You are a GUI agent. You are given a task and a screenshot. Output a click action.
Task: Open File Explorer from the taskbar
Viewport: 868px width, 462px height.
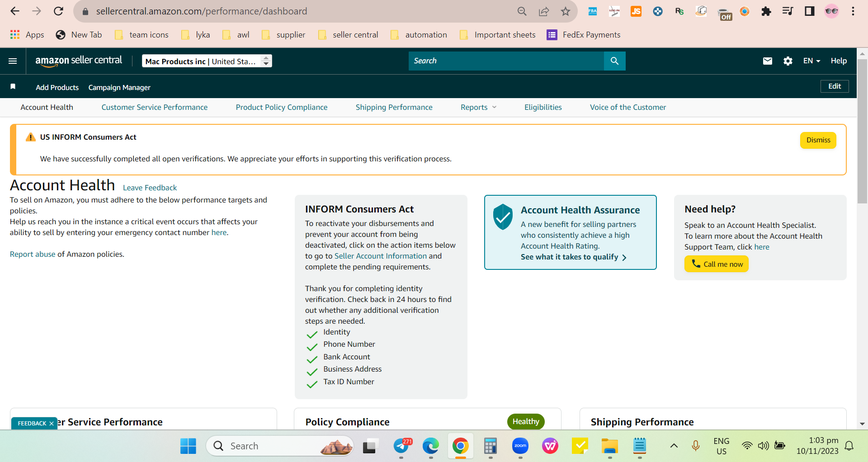610,446
